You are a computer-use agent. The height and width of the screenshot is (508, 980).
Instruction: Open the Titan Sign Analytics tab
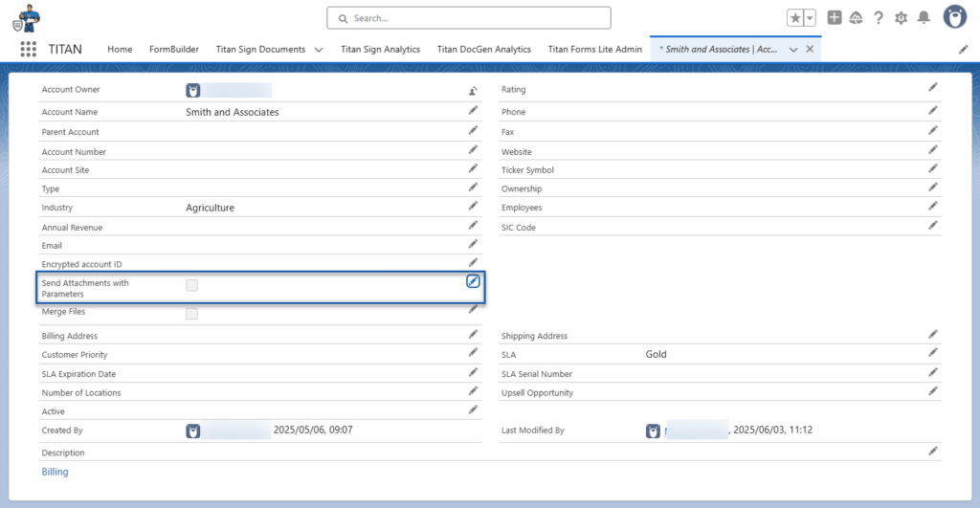(x=380, y=50)
